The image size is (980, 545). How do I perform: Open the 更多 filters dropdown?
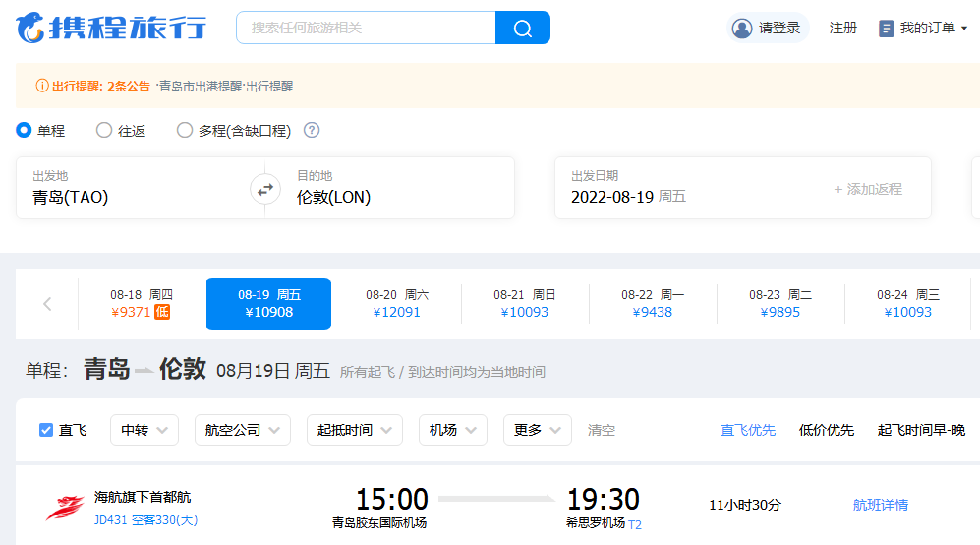point(538,430)
